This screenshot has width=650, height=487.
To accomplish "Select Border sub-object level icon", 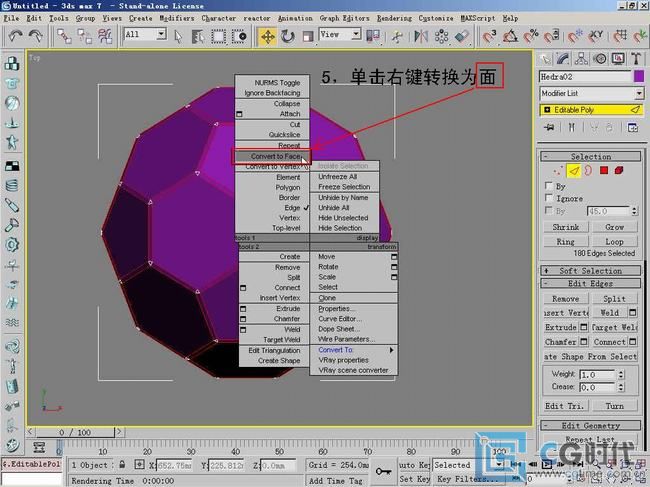I will point(588,171).
